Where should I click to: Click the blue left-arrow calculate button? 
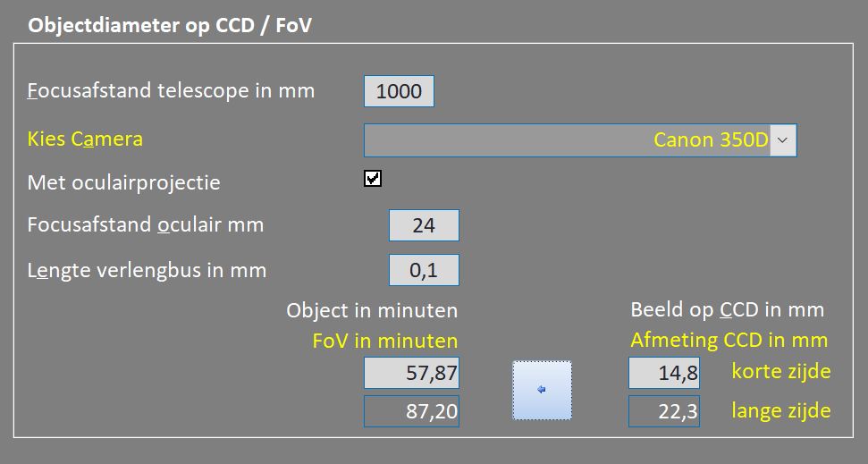point(542,390)
